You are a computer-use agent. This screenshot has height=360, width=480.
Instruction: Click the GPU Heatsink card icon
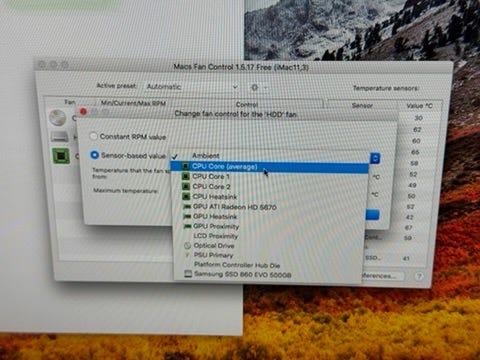point(187,216)
